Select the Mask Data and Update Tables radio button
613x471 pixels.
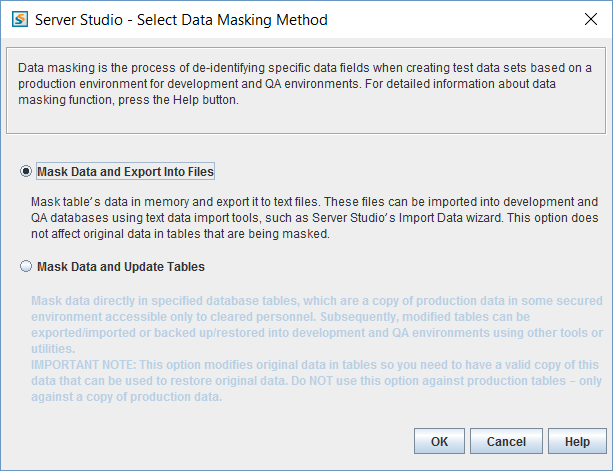26,267
